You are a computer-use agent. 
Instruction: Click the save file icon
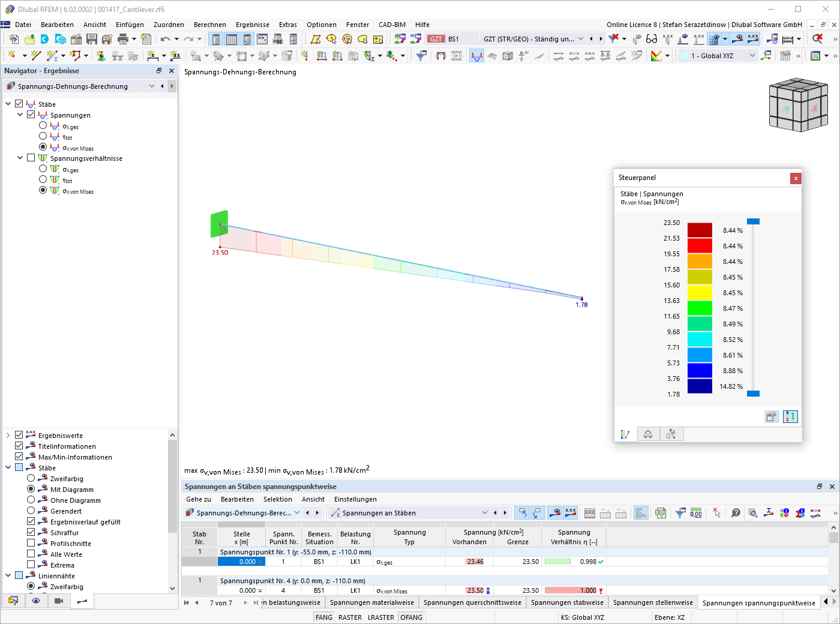[92, 39]
